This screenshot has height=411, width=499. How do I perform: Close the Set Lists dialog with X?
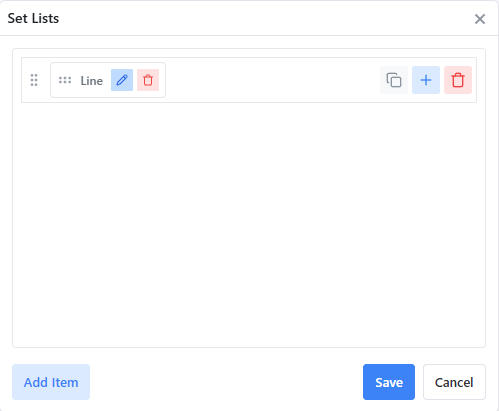480,19
